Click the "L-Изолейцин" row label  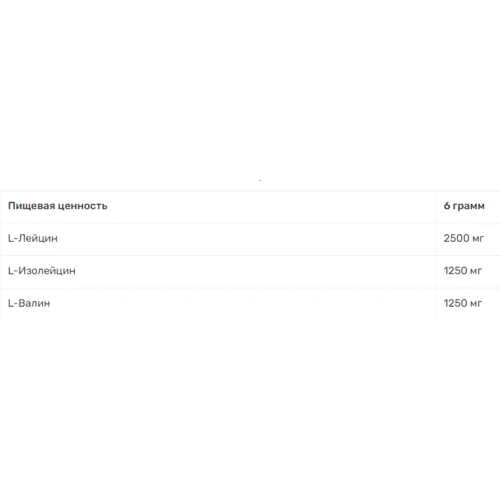(42, 271)
